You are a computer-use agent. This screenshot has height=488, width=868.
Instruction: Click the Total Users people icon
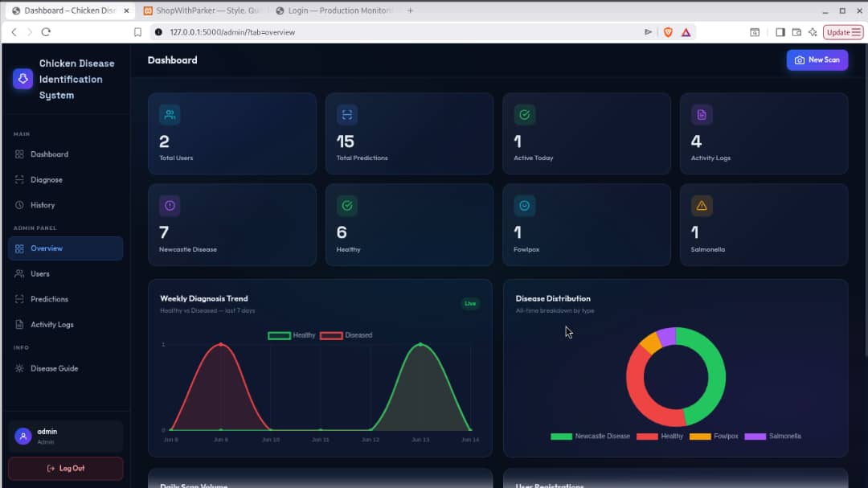[x=170, y=115]
